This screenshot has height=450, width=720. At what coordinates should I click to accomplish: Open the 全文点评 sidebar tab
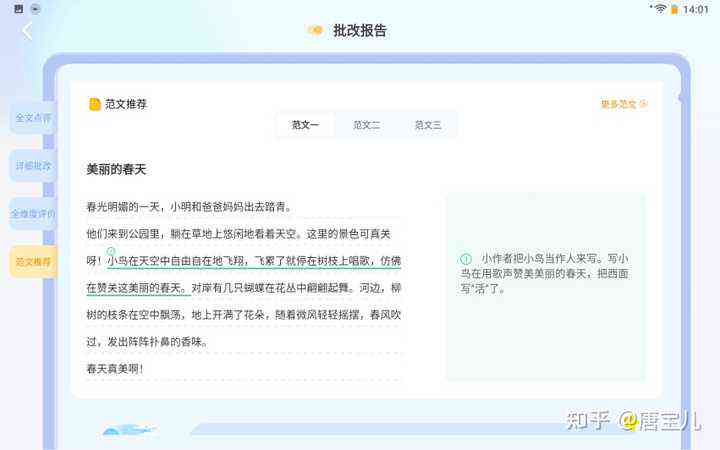point(33,118)
